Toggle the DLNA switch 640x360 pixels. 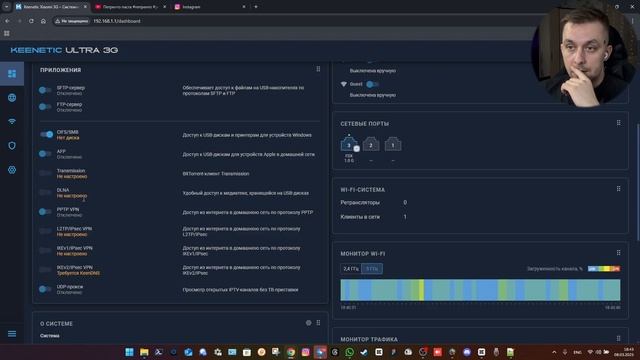pyautogui.click(x=45, y=192)
